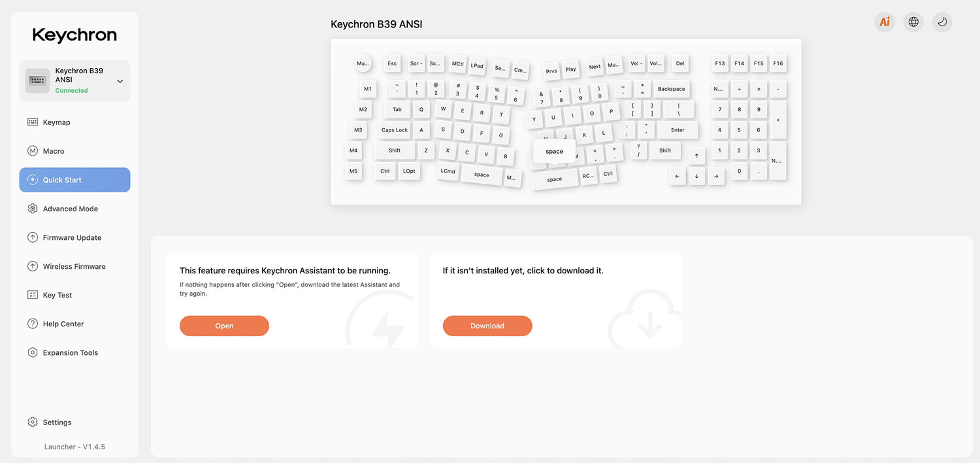Click the Firmware Update upload-arrow icon

pos(33,237)
